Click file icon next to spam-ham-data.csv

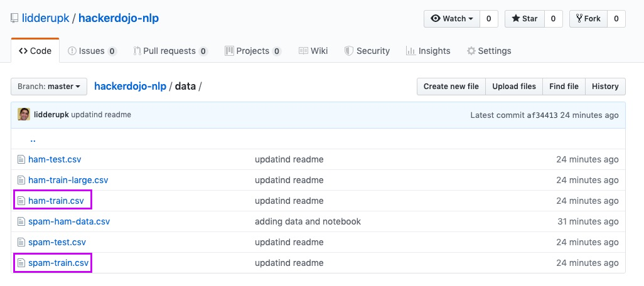click(x=21, y=221)
